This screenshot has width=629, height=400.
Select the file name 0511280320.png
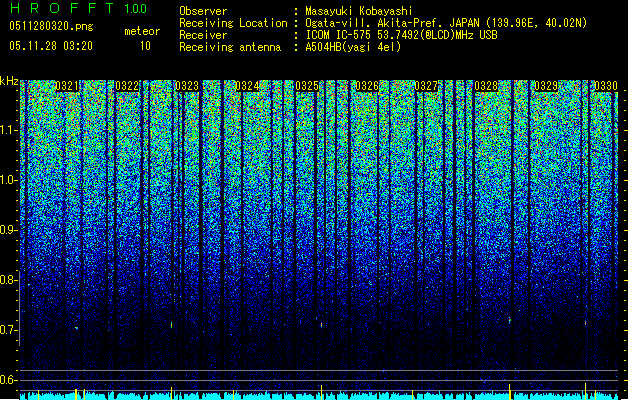click(x=51, y=26)
